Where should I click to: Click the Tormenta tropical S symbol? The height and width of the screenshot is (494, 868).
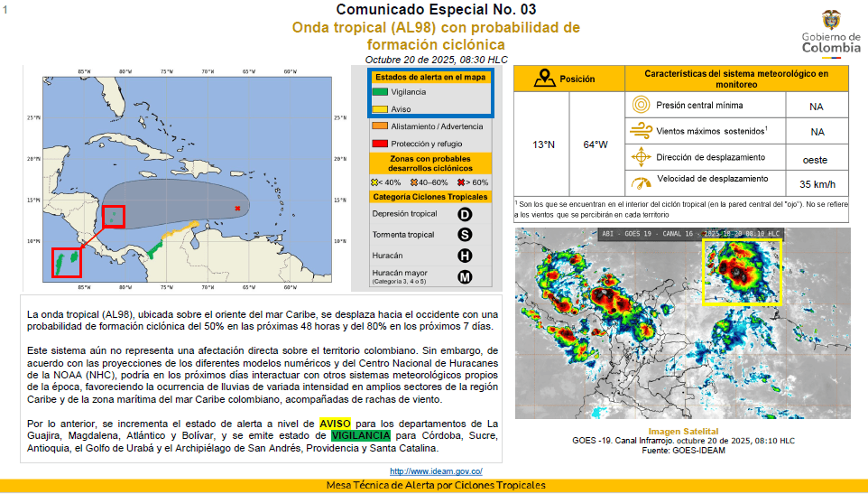(x=465, y=235)
